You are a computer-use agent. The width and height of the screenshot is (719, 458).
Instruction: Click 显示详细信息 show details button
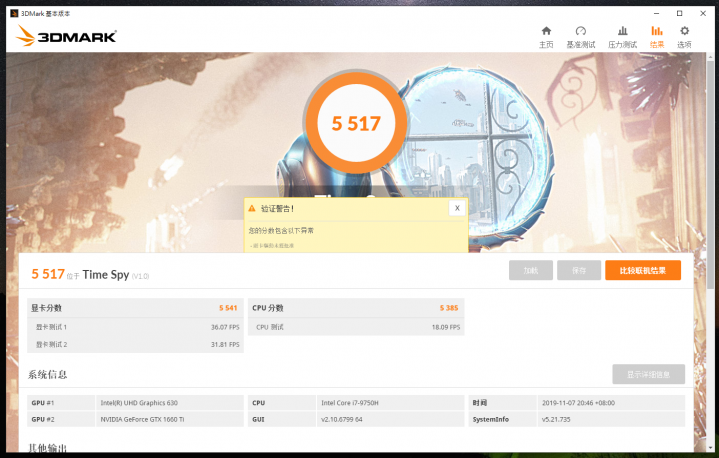tap(648, 375)
